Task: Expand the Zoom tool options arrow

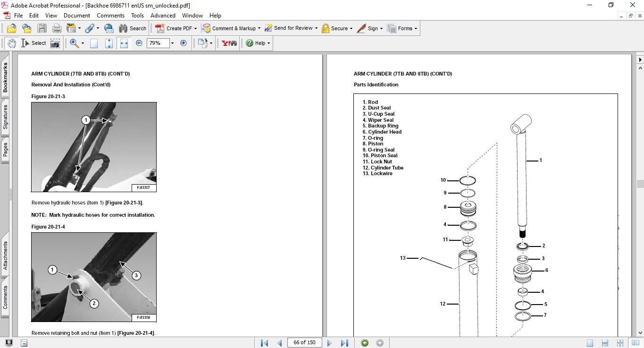Action: click(x=83, y=43)
